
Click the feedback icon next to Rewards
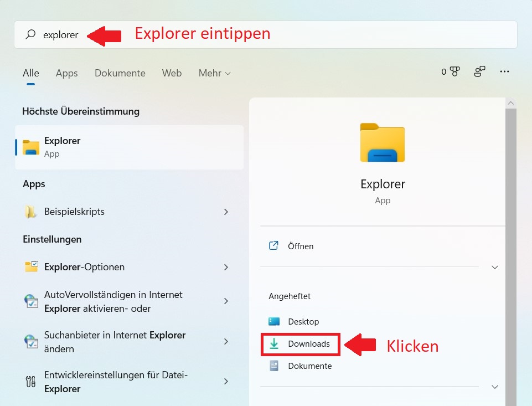(x=479, y=71)
